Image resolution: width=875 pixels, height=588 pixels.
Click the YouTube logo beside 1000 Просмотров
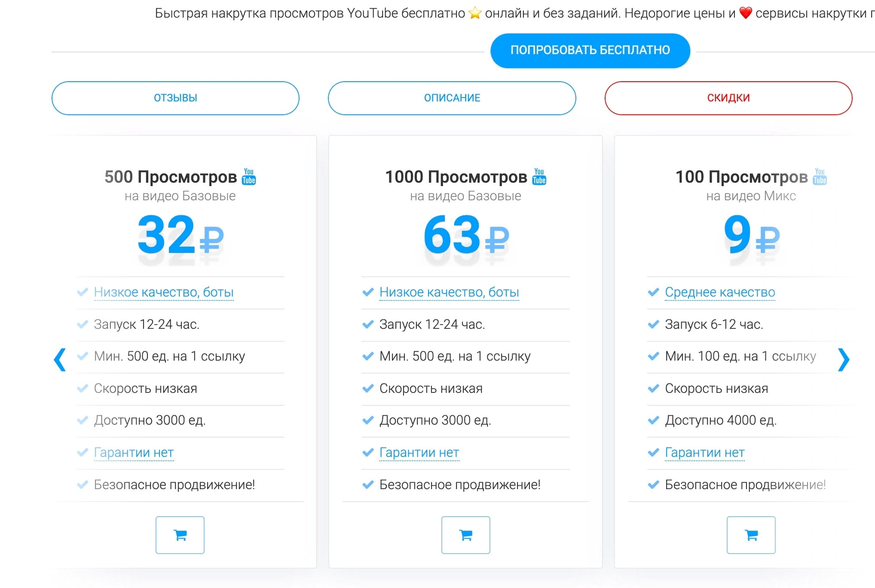point(539,177)
